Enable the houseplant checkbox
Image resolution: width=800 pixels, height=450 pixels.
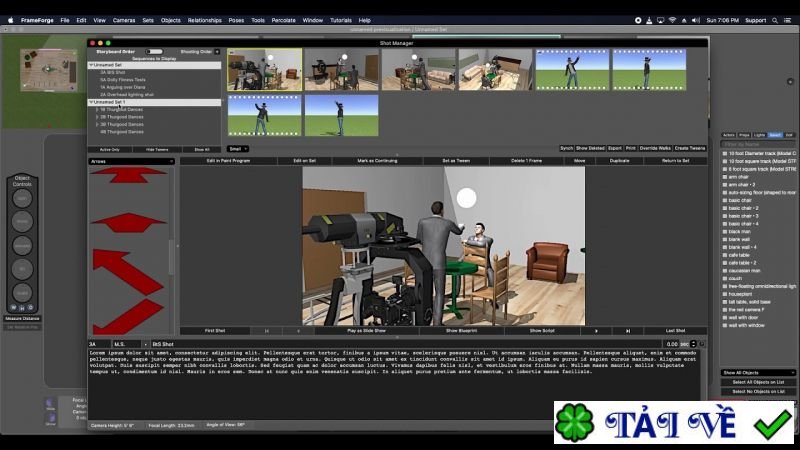tap(724, 294)
